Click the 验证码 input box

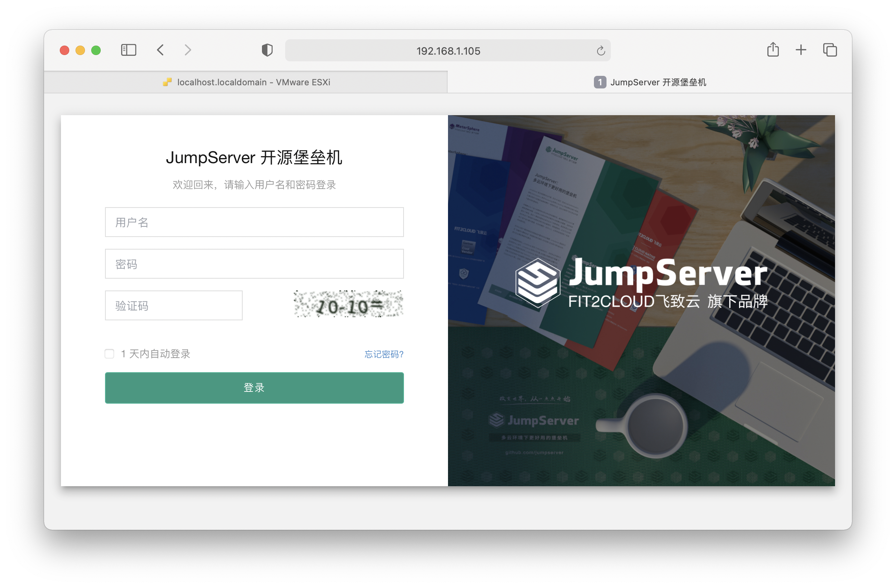tap(173, 305)
